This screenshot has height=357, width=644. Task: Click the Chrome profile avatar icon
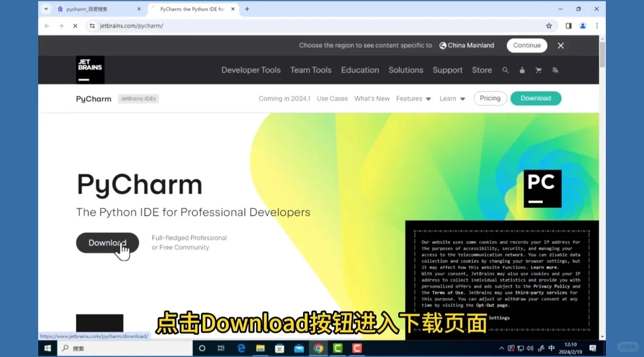[x=582, y=26]
